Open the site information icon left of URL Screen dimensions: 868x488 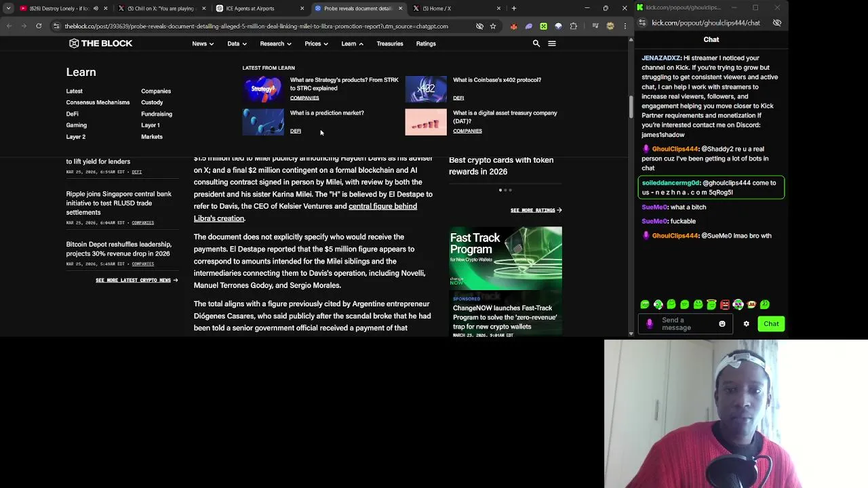point(57,26)
